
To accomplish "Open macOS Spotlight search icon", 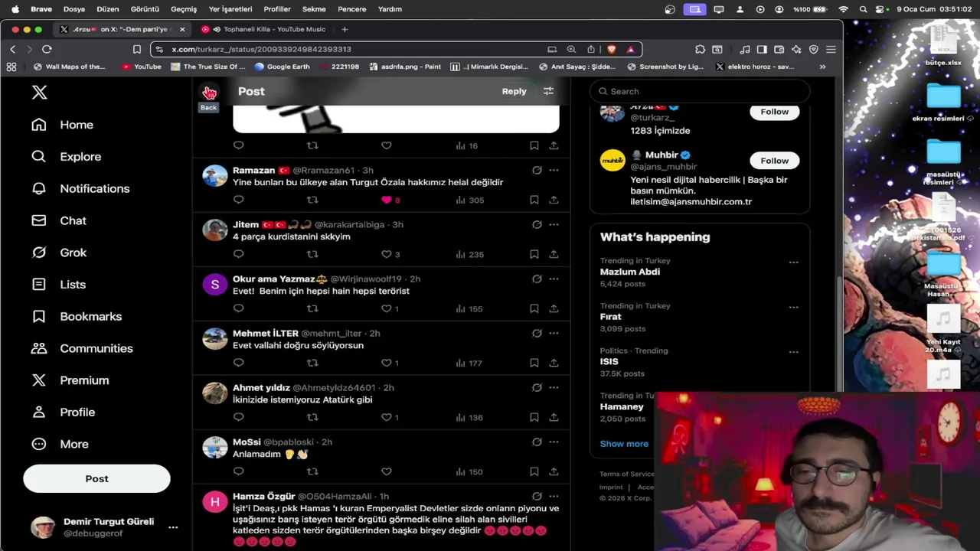I will coord(863,9).
